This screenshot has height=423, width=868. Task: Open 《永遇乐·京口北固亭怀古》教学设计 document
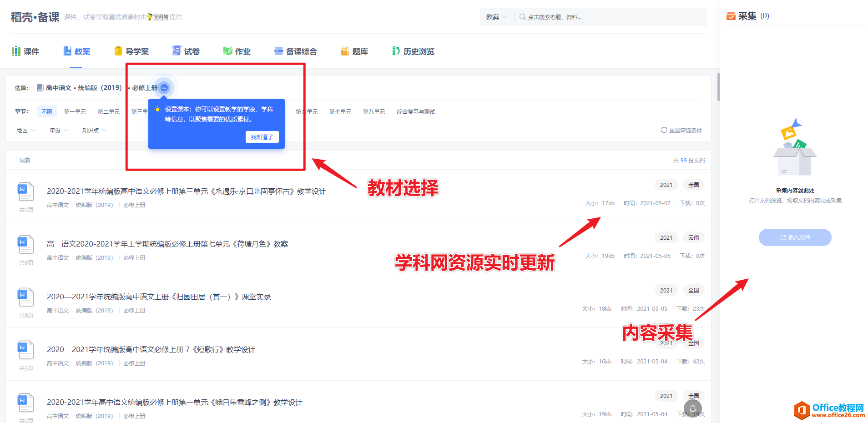187,191
